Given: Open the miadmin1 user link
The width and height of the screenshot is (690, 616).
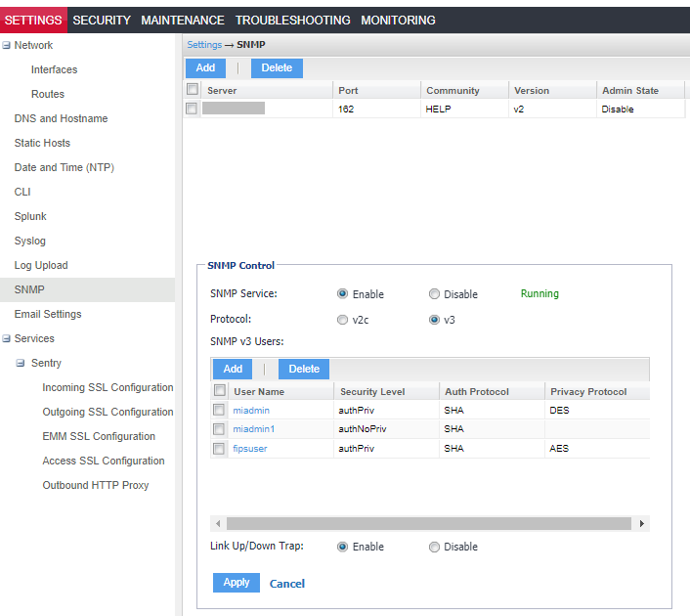Looking at the screenshot, I should [x=253, y=429].
